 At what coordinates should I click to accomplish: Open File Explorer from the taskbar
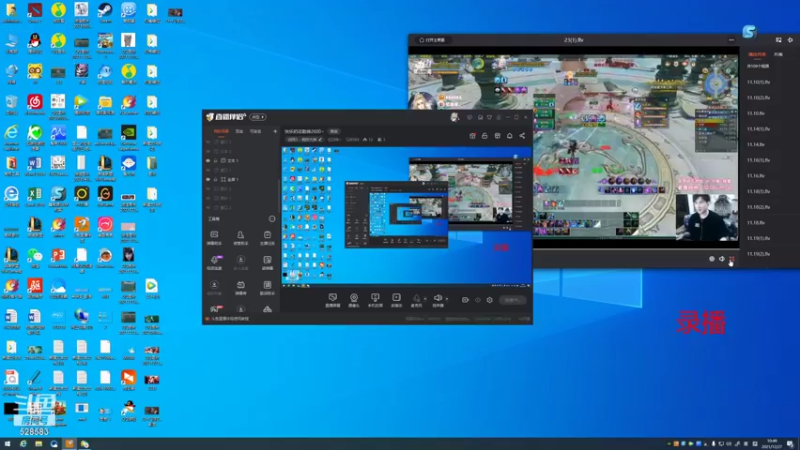[38, 444]
